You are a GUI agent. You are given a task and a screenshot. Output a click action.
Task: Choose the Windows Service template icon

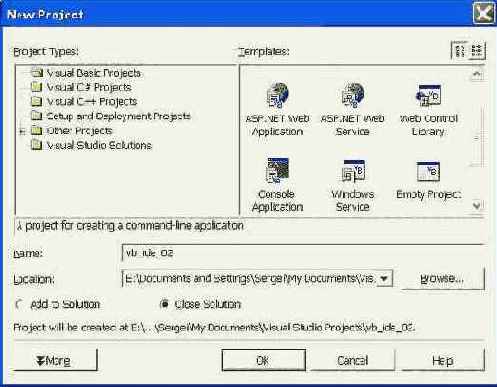tap(353, 171)
